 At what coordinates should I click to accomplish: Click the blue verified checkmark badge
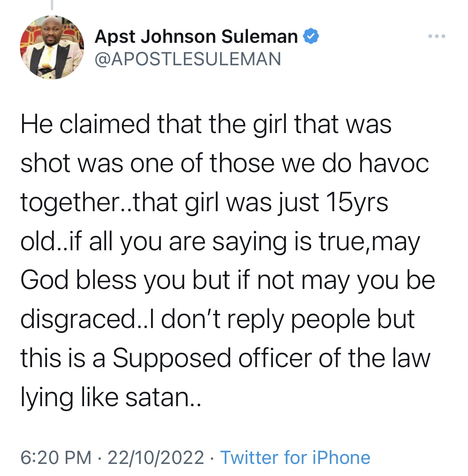311,36
